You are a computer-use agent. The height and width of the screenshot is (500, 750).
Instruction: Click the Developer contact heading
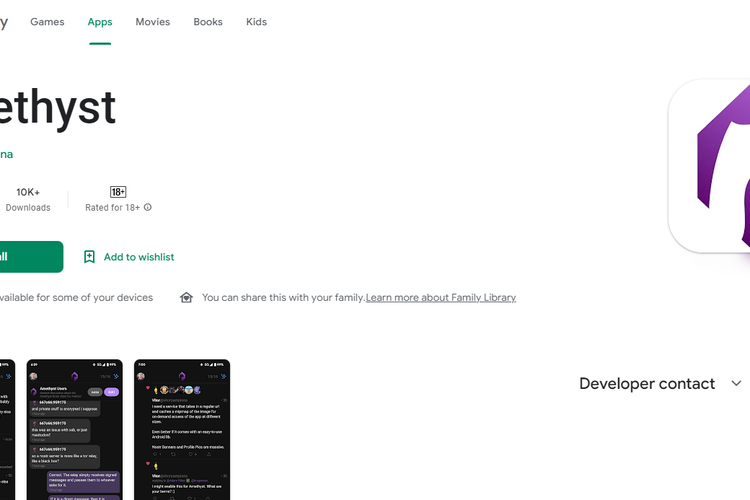tap(647, 383)
